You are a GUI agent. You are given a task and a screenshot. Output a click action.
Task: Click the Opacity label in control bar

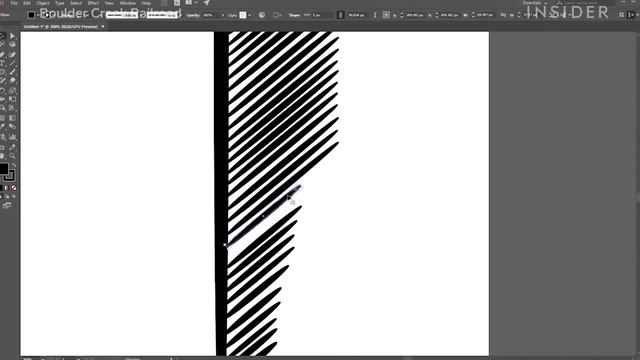pos(193,15)
